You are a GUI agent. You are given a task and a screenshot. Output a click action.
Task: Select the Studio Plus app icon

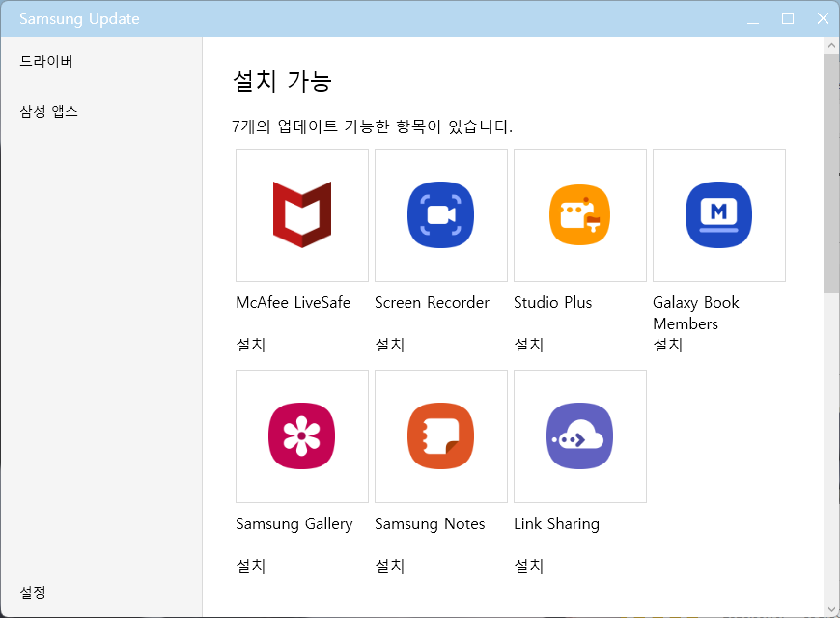pyautogui.click(x=579, y=214)
